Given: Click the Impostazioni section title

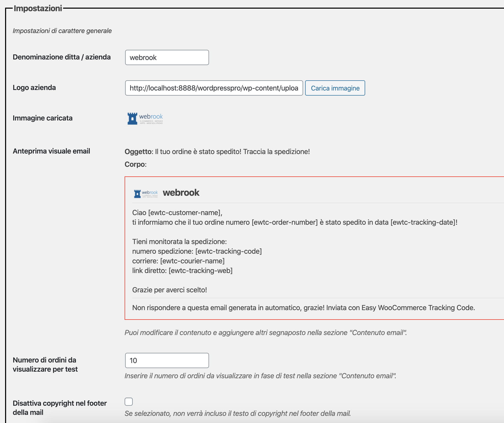Looking at the screenshot, I should tap(38, 8).
